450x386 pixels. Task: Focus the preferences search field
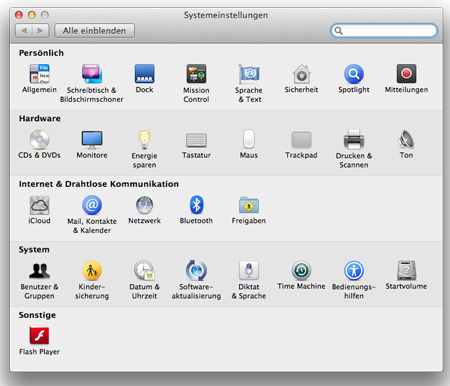coord(384,31)
